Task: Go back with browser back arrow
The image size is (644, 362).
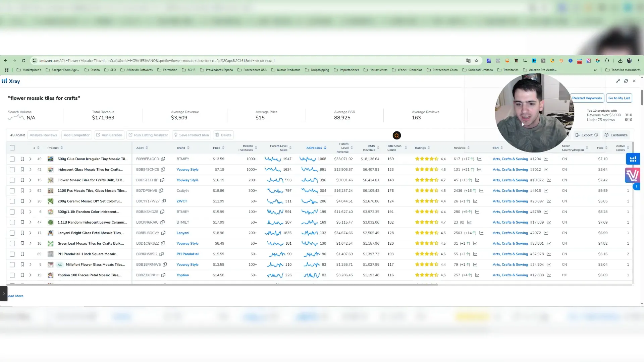Action: coord(5,61)
